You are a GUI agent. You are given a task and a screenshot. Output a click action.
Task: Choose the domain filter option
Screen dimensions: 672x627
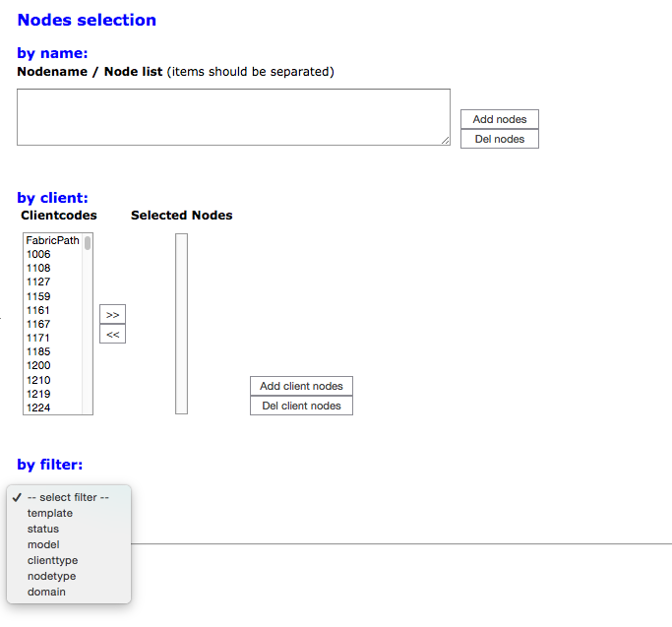pos(46,592)
